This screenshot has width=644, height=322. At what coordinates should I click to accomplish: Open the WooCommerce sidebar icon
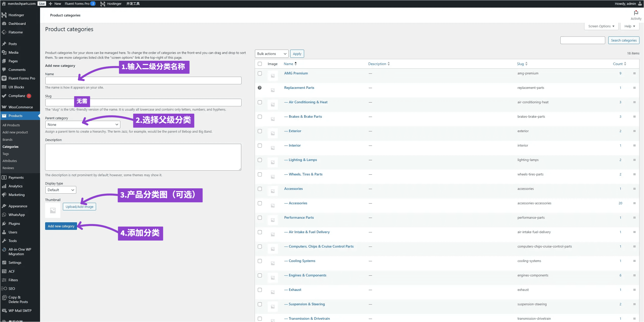pos(4,107)
